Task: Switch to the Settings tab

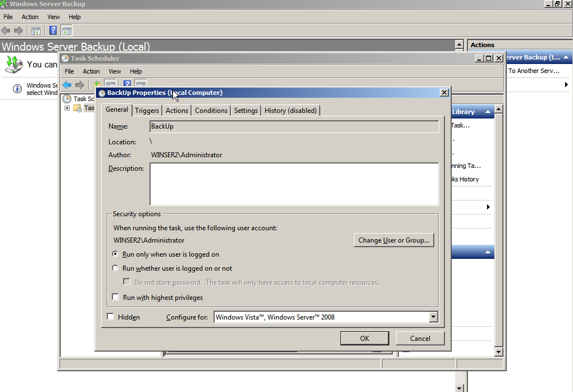Action: click(x=246, y=111)
